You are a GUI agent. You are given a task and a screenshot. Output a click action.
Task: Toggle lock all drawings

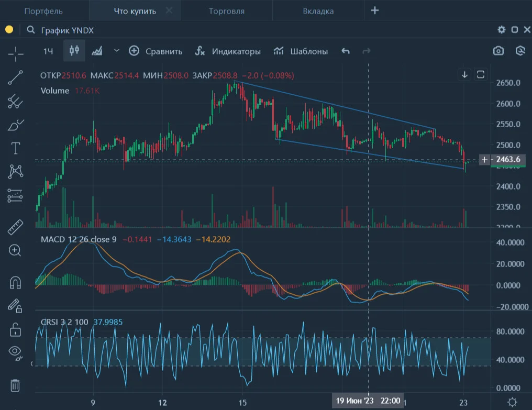[x=16, y=329]
